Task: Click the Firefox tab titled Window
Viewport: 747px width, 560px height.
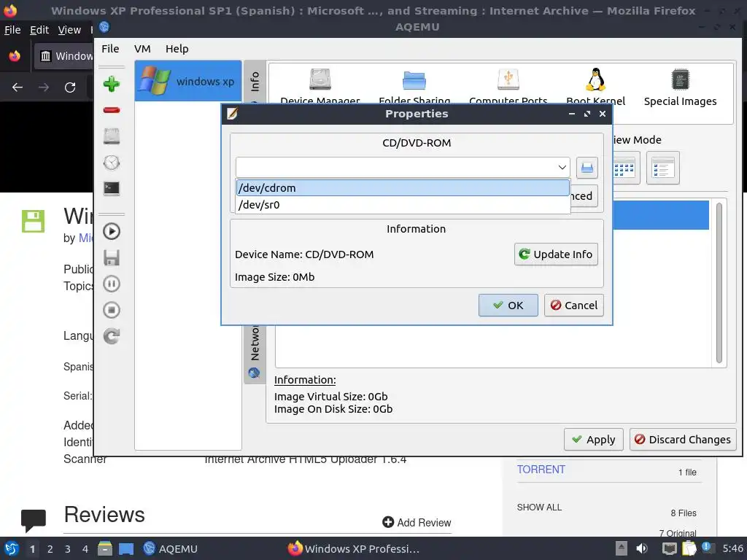Action: click(x=66, y=56)
